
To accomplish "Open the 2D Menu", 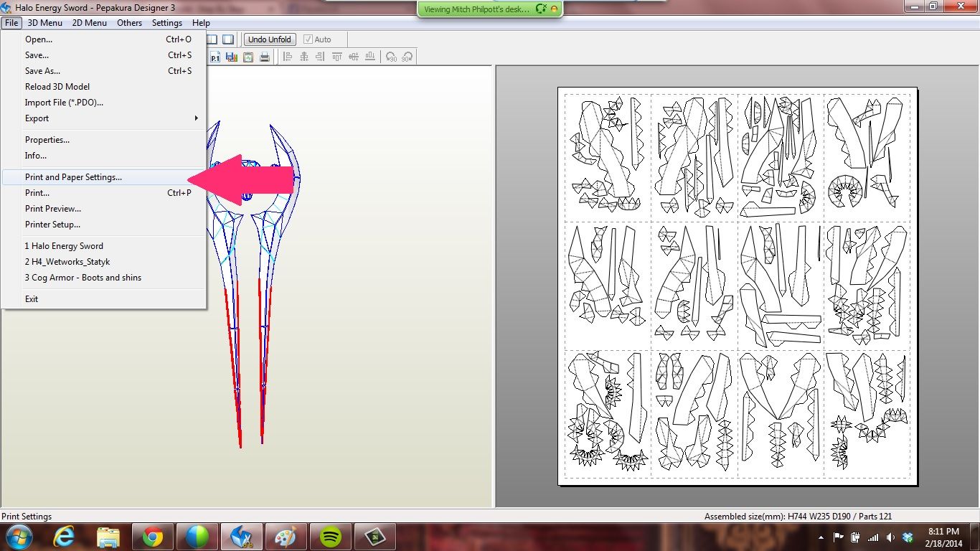I will pos(90,23).
